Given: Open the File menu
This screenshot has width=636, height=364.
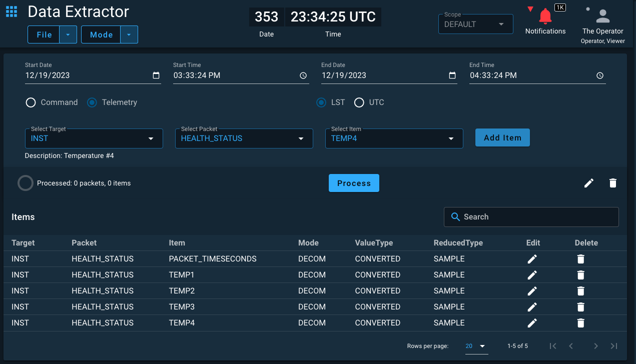Looking at the screenshot, I should click(44, 34).
